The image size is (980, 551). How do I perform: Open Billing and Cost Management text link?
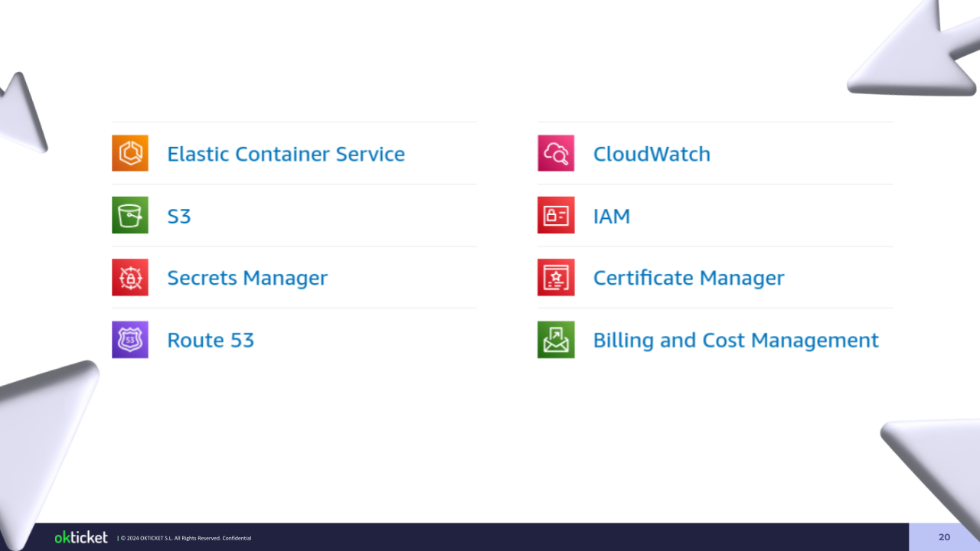tap(736, 340)
